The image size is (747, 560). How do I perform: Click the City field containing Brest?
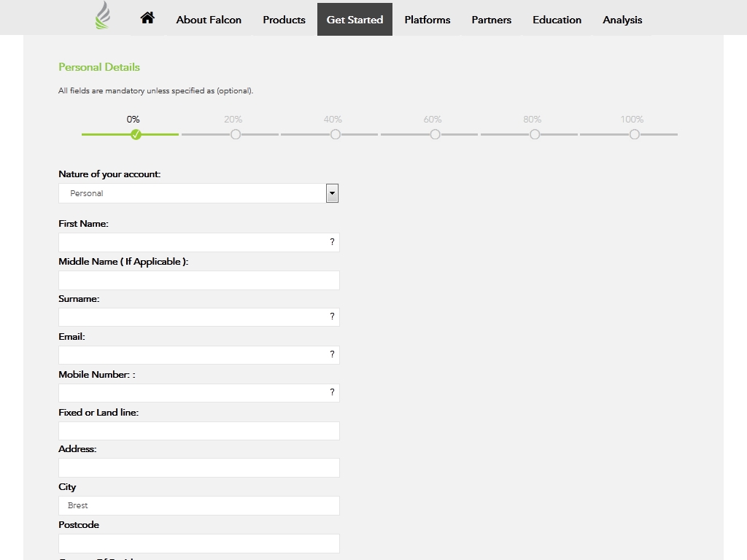198,505
